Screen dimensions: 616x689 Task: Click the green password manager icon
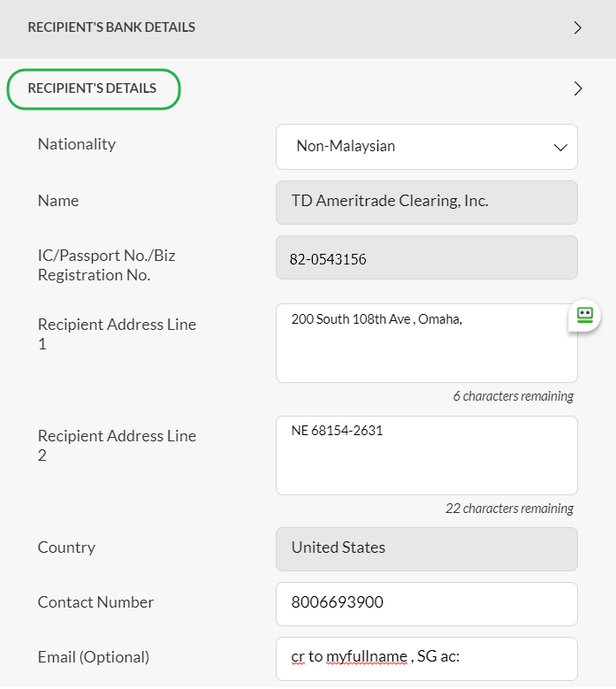pos(584,315)
